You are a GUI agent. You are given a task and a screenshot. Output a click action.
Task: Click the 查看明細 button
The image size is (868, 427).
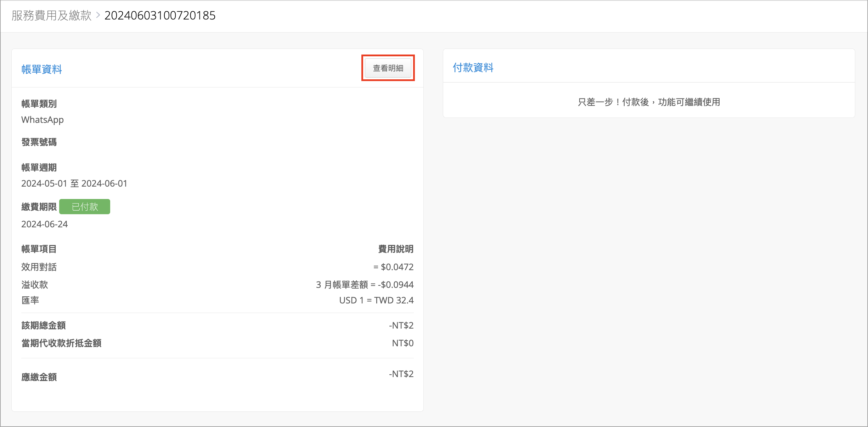tap(388, 68)
